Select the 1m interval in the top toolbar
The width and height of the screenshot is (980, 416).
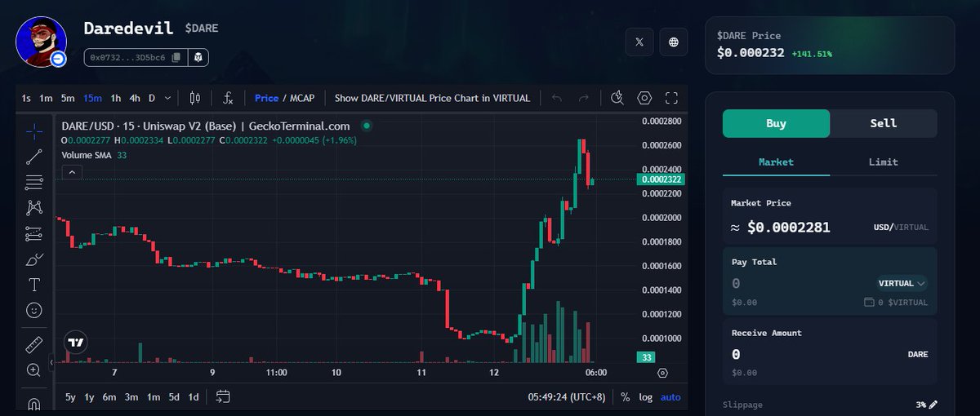pos(46,98)
